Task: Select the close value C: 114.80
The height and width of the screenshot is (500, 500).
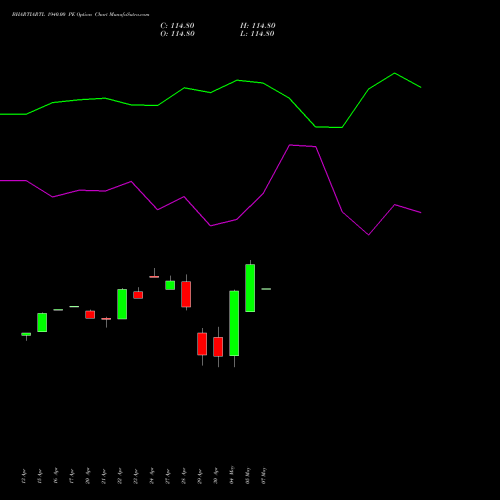Action: (177, 26)
